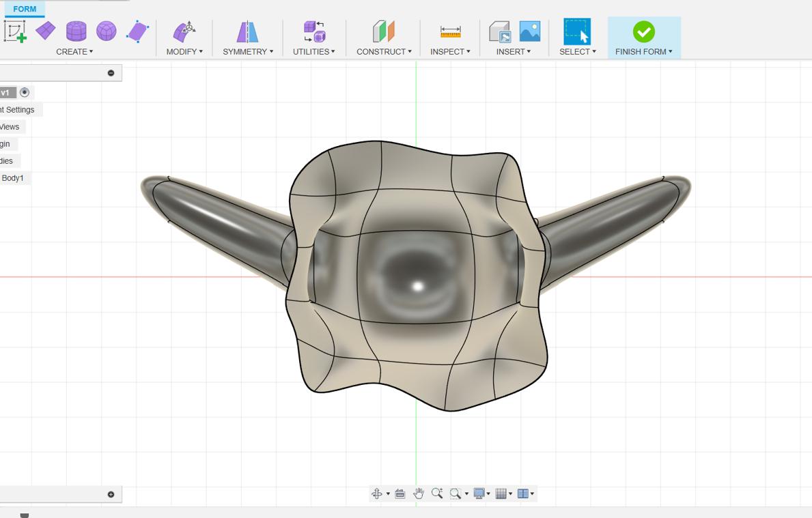Viewport: 812px width, 518px height.
Task: Switch to the FORM tab
Action: pyautogui.click(x=25, y=9)
